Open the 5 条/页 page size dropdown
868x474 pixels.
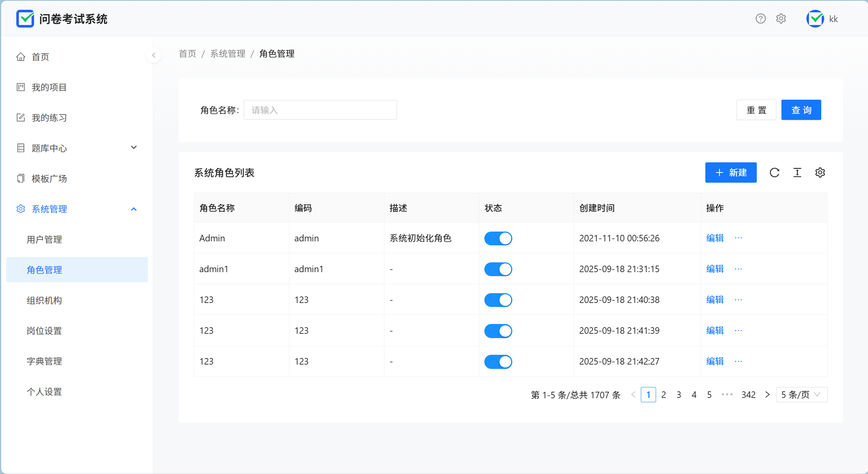[802, 395]
